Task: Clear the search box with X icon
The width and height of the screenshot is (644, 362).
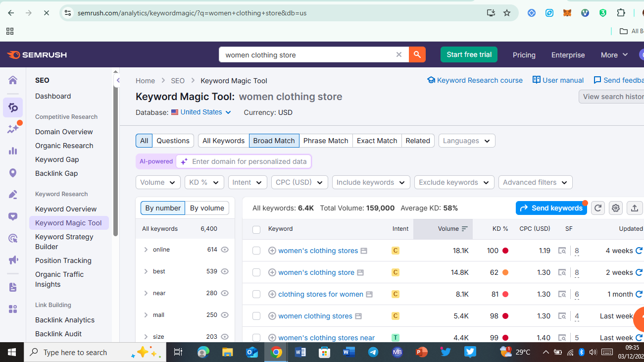Action: [399, 54]
